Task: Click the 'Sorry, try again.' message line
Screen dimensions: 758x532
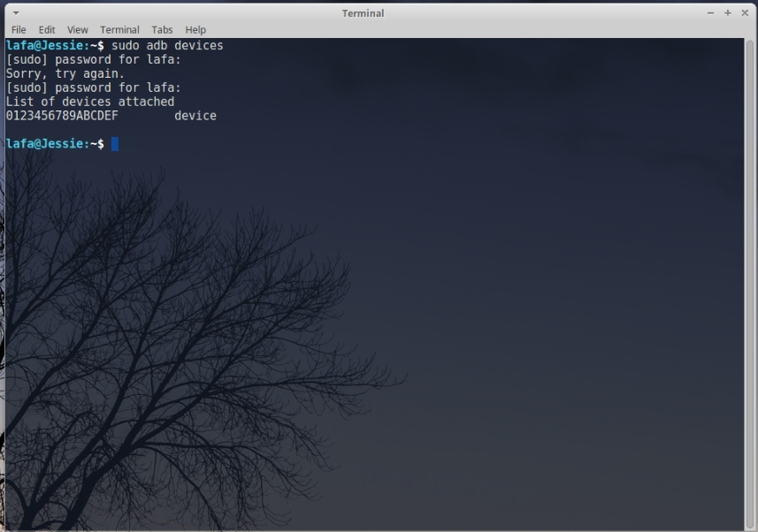Action: click(65, 73)
